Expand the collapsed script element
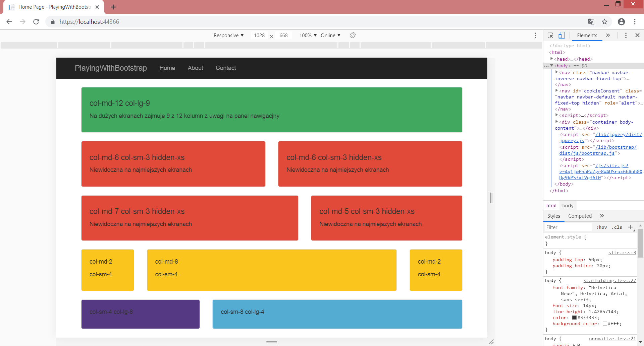644x346 pixels. click(556, 115)
